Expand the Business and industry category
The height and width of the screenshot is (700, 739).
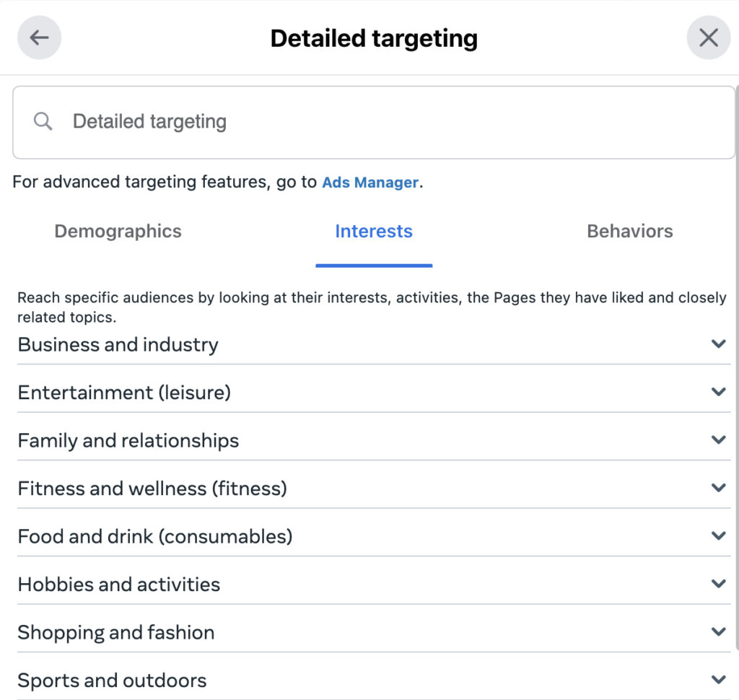[x=718, y=344]
